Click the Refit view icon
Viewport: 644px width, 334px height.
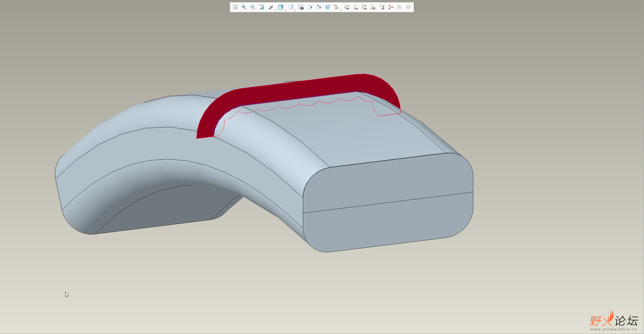235,7
